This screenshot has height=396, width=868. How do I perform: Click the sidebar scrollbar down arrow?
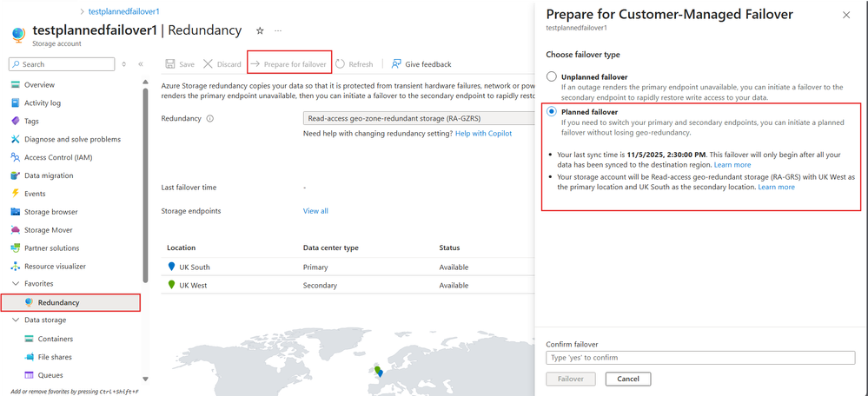tap(146, 379)
